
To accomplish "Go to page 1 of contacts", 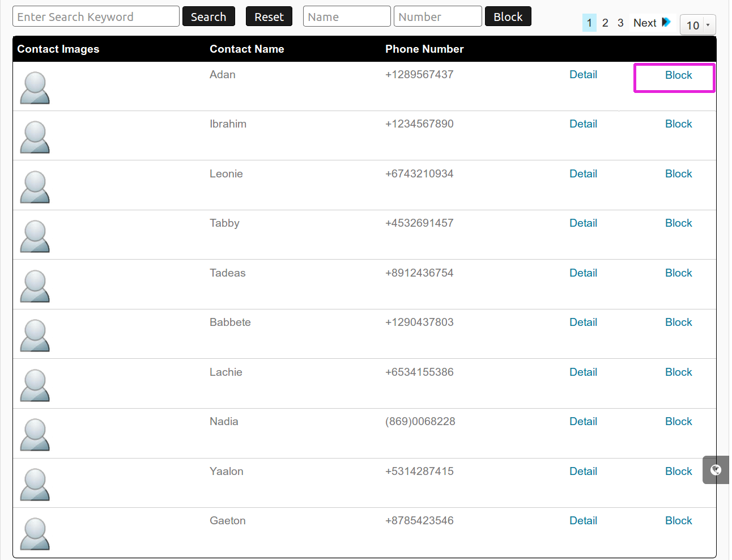I will [x=589, y=23].
